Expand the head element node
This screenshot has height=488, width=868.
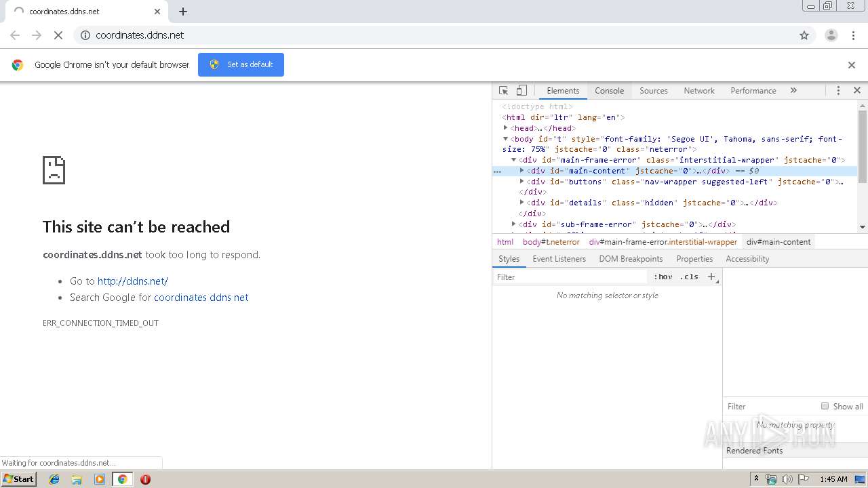tap(506, 127)
